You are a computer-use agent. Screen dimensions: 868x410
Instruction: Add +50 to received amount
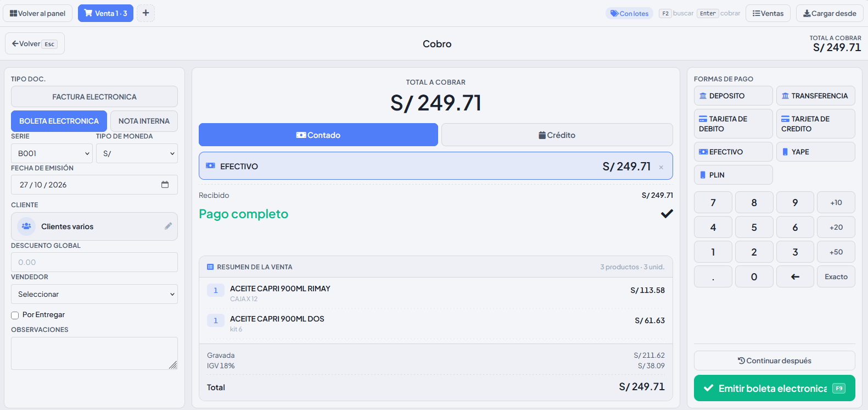(836, 252)
